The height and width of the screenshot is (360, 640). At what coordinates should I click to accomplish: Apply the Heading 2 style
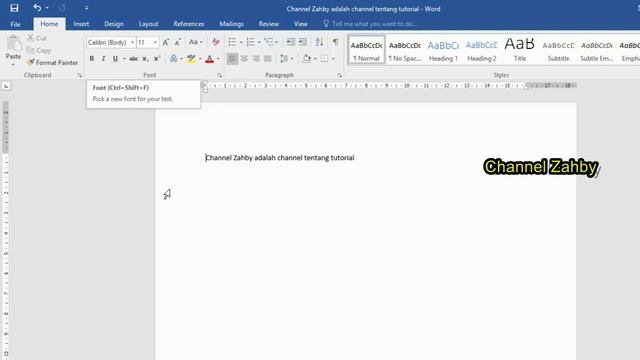(482, 50)
